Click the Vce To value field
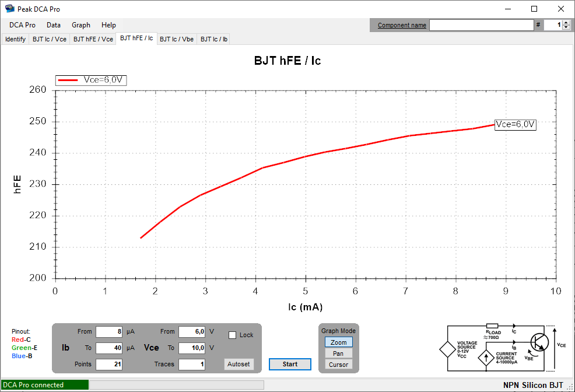 point(192,348)
